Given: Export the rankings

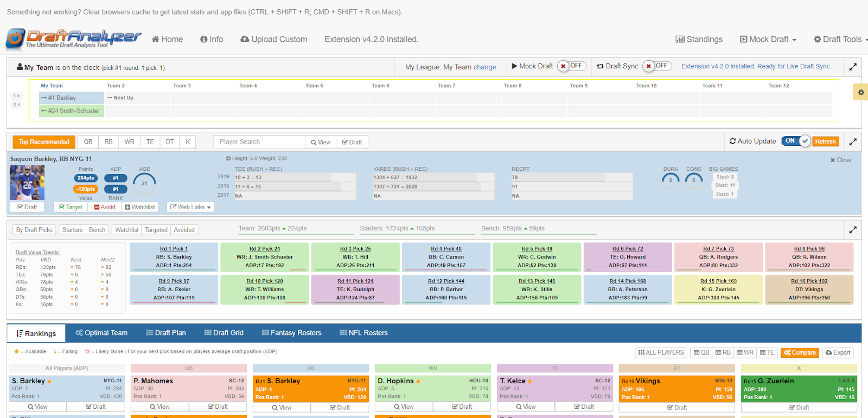Looking at the screenshot, I should point(838,352).
